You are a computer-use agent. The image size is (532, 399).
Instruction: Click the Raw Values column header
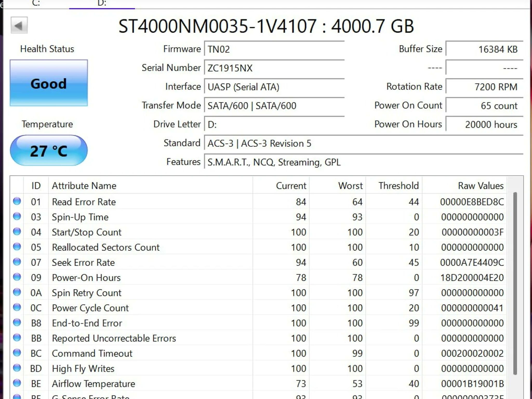(x=464, y=185)
